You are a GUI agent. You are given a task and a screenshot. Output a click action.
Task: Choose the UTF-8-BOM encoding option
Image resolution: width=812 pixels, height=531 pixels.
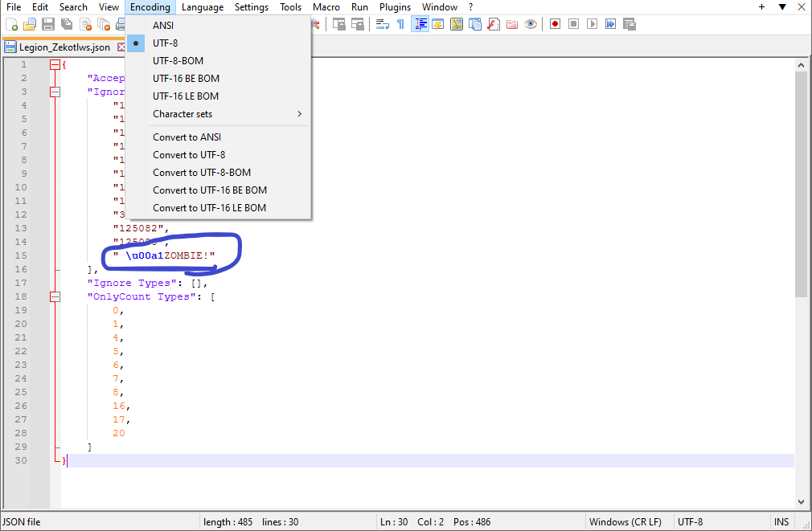178,61
